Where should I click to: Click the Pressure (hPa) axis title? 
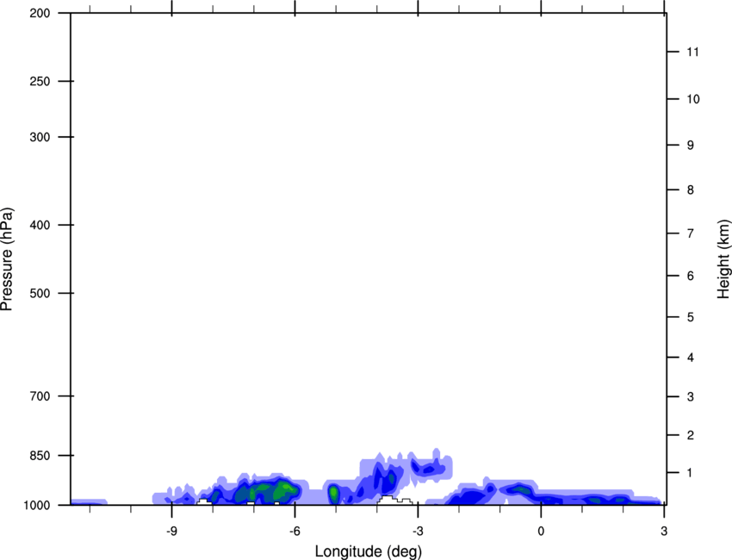tap(7, 259)
